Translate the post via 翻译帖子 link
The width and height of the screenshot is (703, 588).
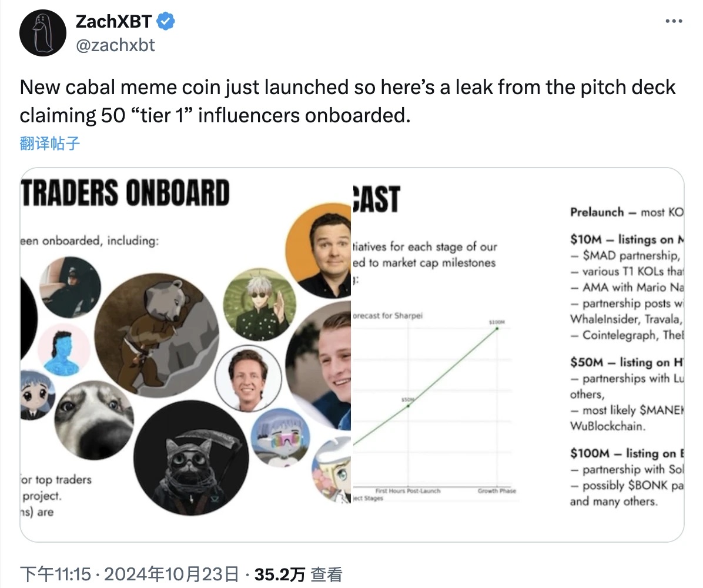(50, 143)
